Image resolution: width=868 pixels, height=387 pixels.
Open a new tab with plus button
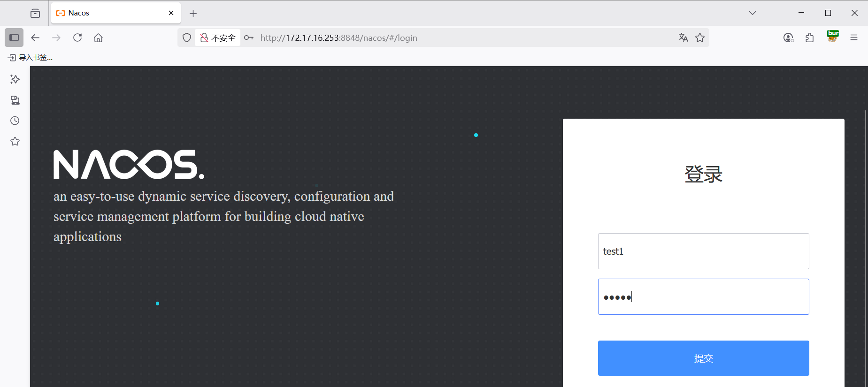coord(193,13)
